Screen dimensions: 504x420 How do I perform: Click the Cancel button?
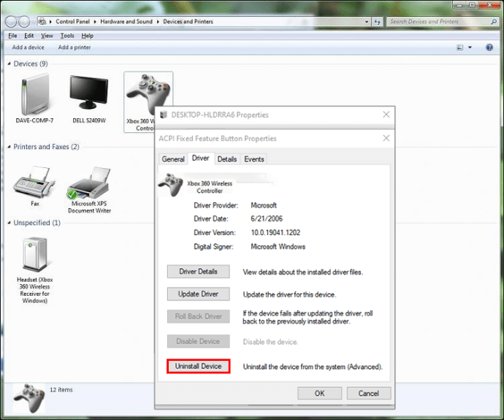(x=369, y=393)
